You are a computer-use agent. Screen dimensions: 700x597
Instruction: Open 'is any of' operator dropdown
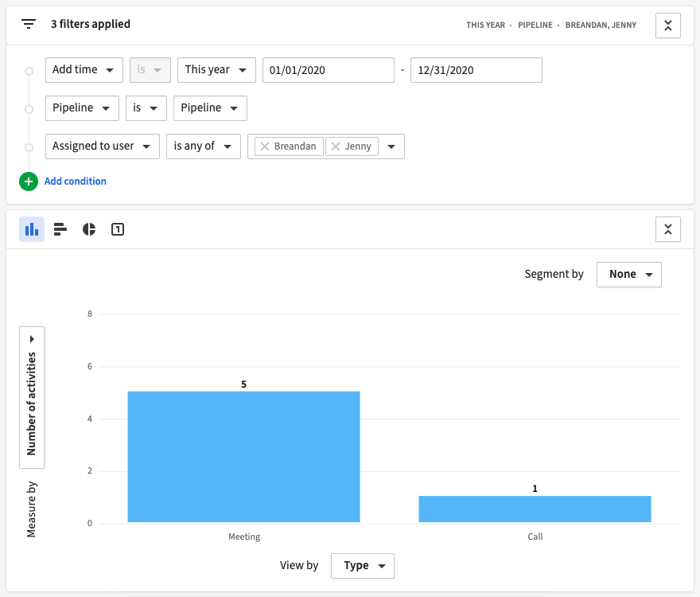(x=204, y=146)
